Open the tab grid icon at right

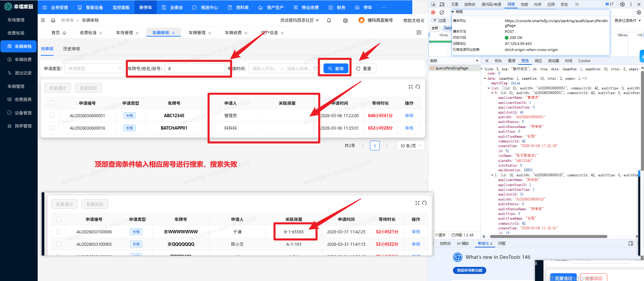419,33
